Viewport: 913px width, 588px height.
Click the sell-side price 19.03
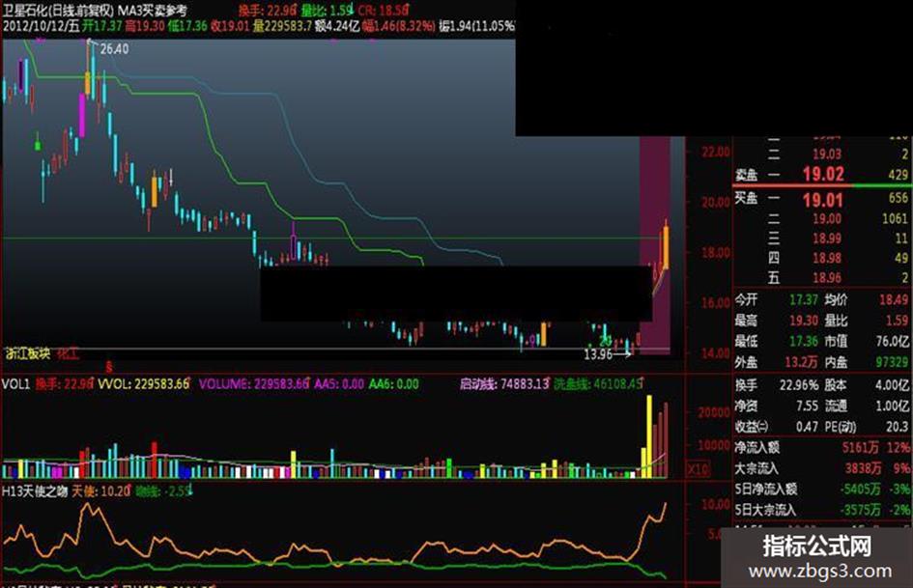pyautogui.click(x=827, y=154)
